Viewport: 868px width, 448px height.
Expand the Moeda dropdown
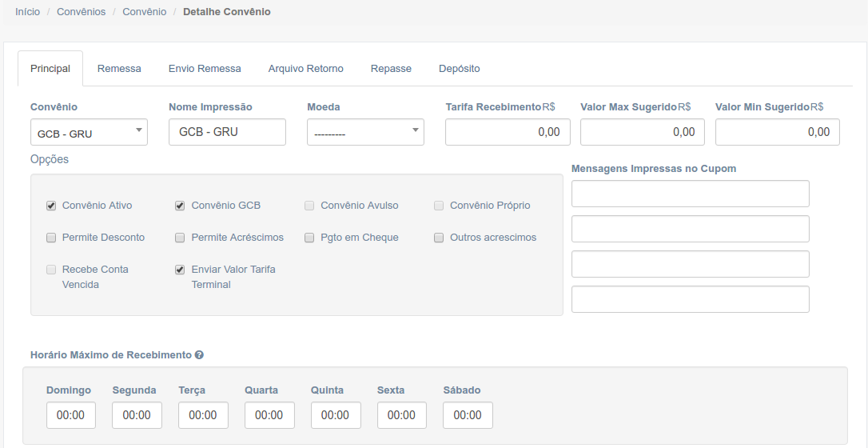(x=365, y=133)
